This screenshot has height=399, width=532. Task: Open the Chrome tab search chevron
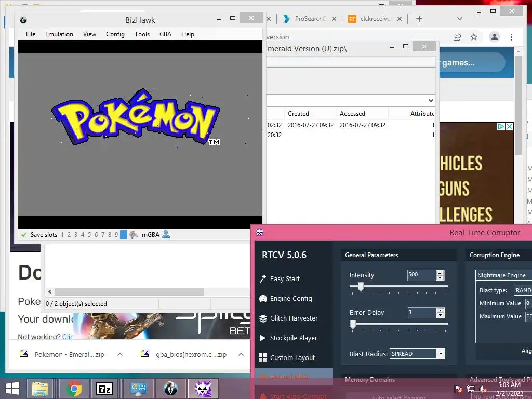click(460, 19)
